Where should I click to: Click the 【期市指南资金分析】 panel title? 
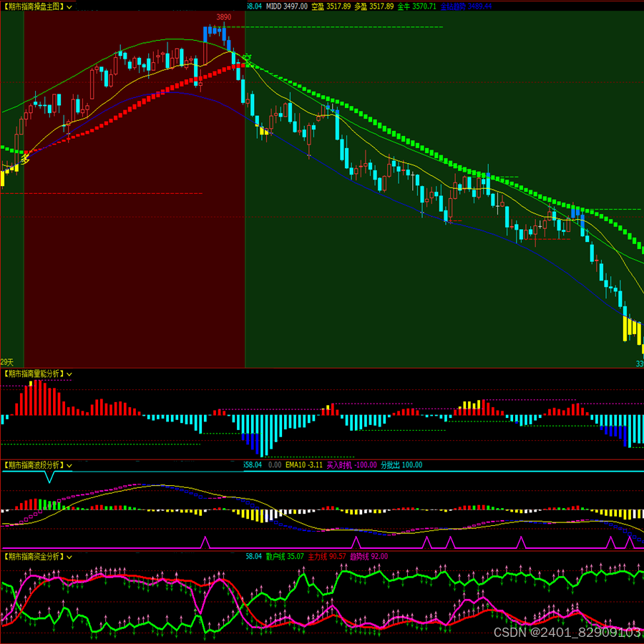click(x=33, y=557)
